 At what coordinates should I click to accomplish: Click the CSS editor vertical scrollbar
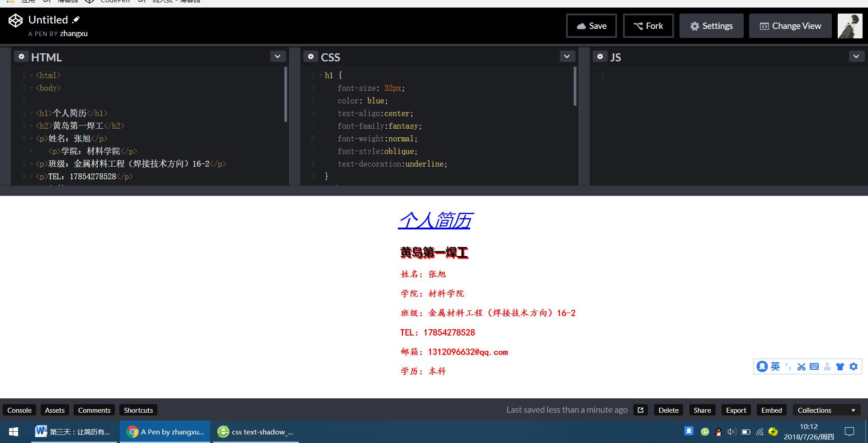point(575,86)
